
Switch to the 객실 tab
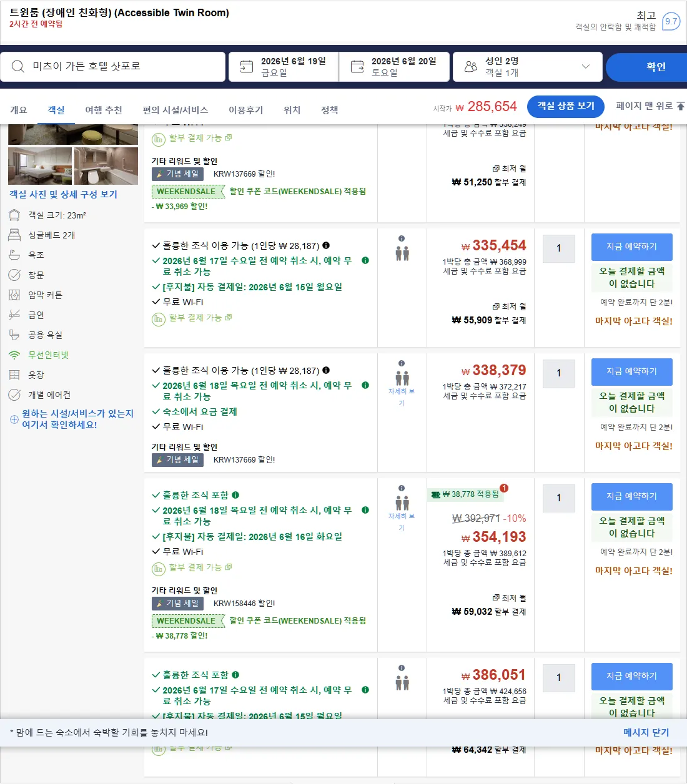coord(56,110)
